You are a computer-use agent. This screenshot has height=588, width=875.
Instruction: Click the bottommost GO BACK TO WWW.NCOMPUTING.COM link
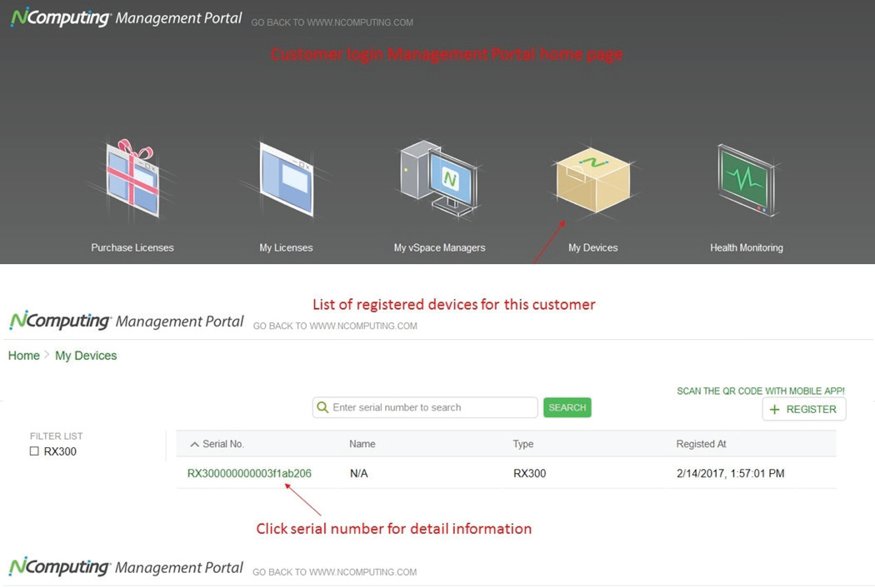(334, 572)
